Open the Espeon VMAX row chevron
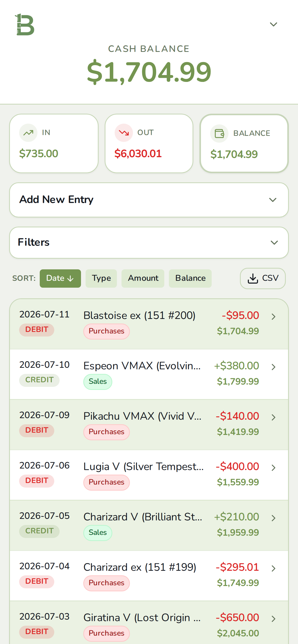The height and width of the screenshot is (644, 298). click(x=274, y=367)
